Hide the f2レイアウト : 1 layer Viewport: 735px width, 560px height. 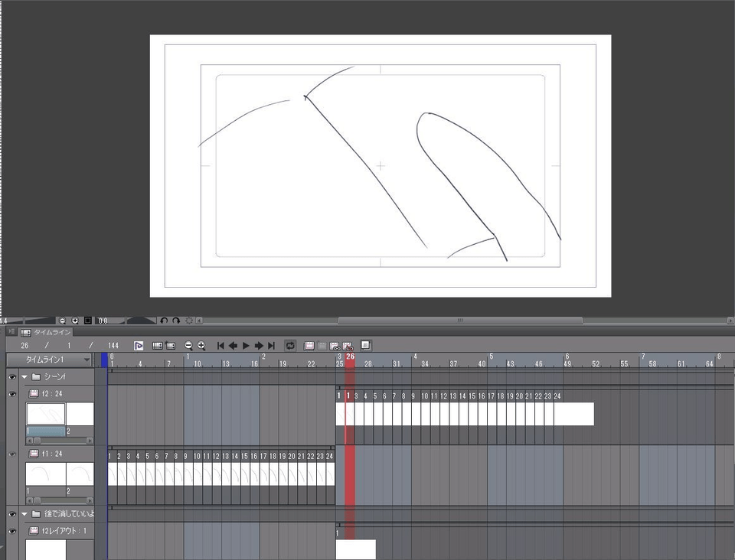(x=12, y=531)
